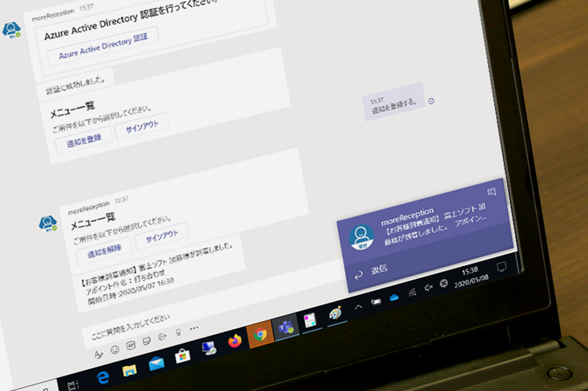The image size is (588, 391).
Task: Click the moreReception avatar in the purple notification
Action: 362,237
